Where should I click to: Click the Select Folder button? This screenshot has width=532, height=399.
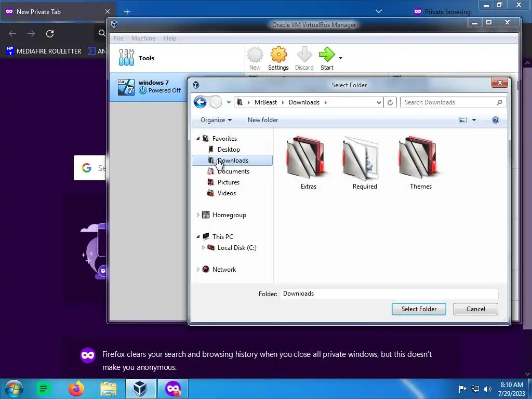(x=419, y=309)
